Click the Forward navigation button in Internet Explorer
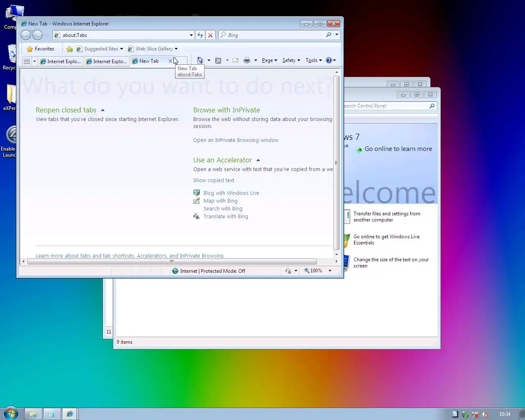The image size is (525, 420). pos(37,35)
